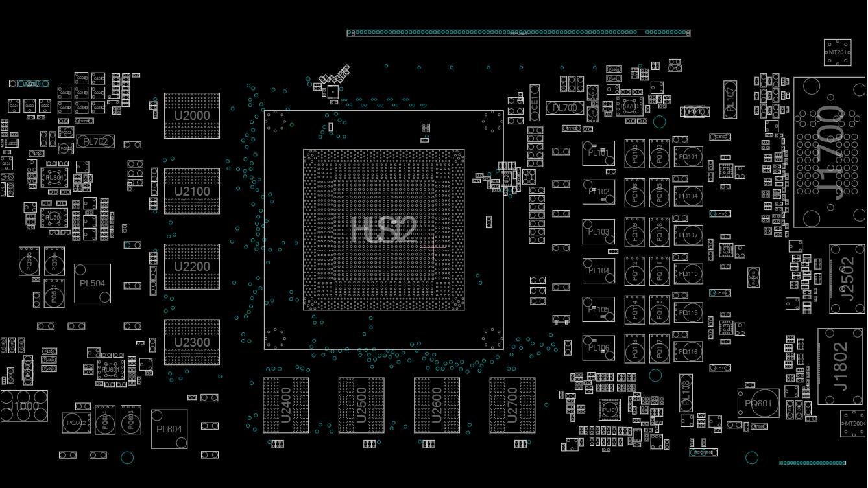Select inductor PL702
This screenshot has height=488, width=868.
(95, 141)
